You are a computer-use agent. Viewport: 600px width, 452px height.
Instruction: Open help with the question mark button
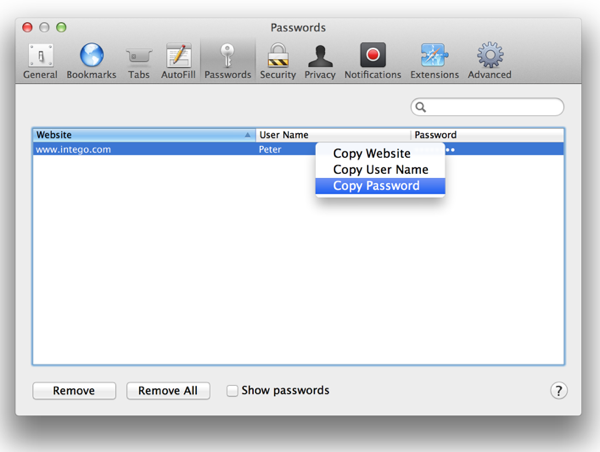click(x=559, y=391)
